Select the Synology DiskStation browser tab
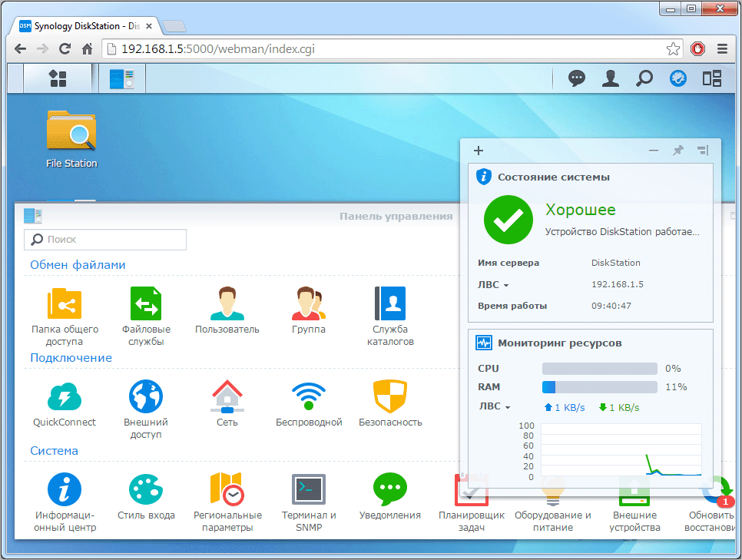This screenshot has width=742, height=560. tap(86, 26)
